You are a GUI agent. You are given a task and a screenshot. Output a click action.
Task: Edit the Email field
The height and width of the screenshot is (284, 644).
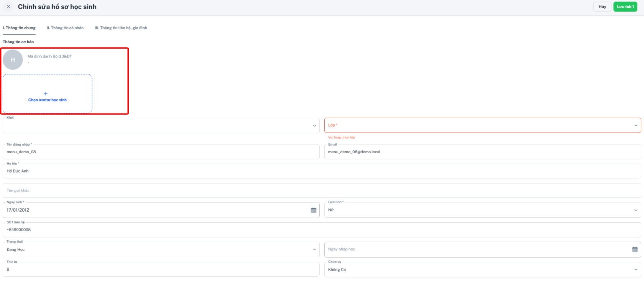coord(483,152)
